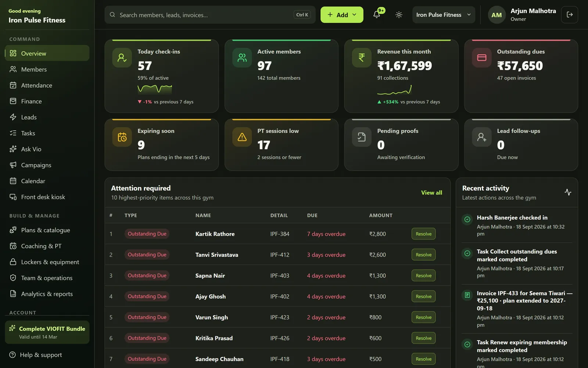This screenshot has height=368, width=588.
Task: Focus the search members, leads, invoices field
Action: tap(210, 15)
